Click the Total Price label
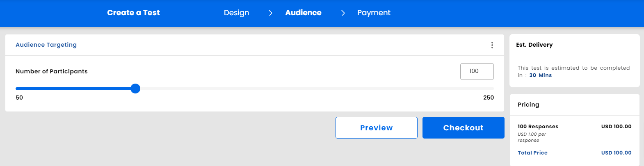The width and height of the screenshot is (644, 166). [532, 153]
